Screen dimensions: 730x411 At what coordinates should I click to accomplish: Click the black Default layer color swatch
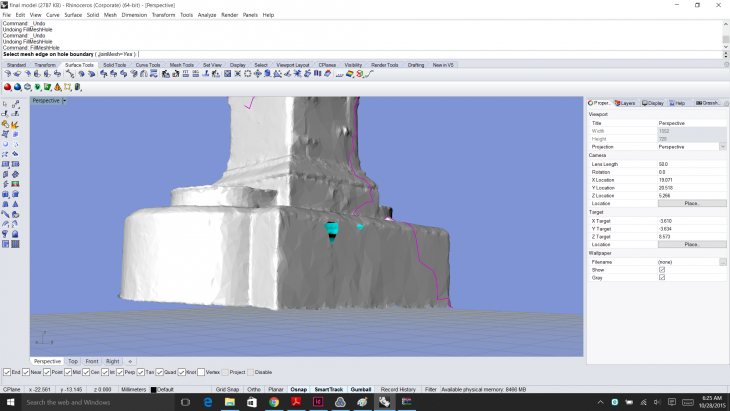(x=153, y=389)
